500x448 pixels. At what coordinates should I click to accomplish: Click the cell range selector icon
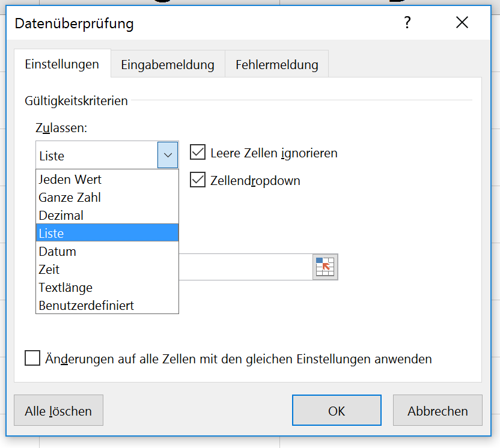[x=325, y=267]
